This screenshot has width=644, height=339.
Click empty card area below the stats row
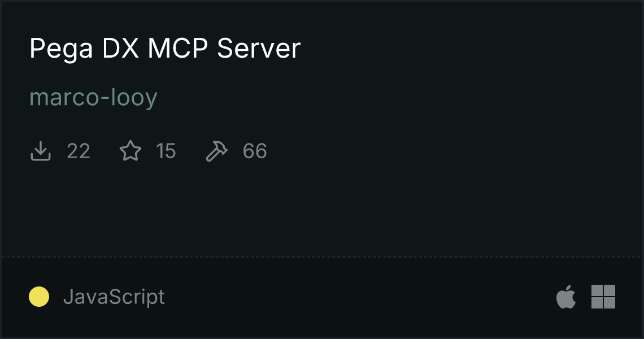pyautogui.click(x=322, y=210)
